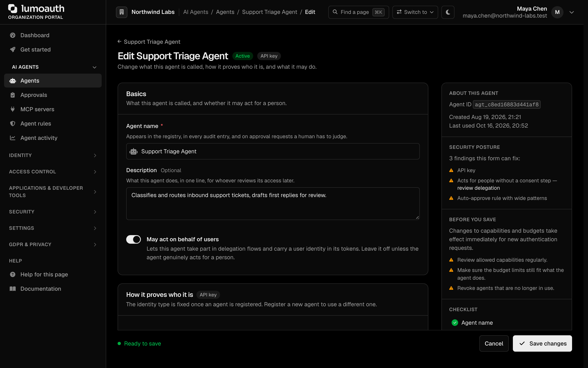Click the MCP servers plug icon
The width and height of the screenshot is (588, 368).
tap(13, 109)
